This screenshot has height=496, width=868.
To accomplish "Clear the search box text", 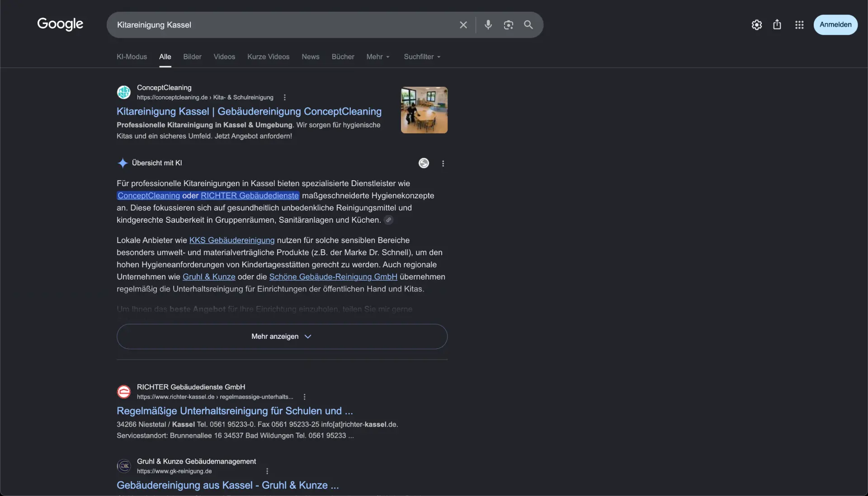I will (463, 25).
